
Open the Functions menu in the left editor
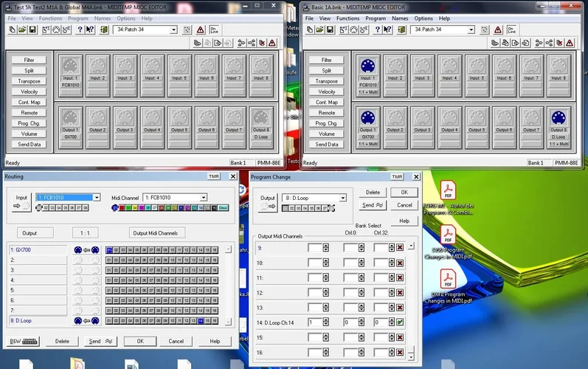pos(50,18)
